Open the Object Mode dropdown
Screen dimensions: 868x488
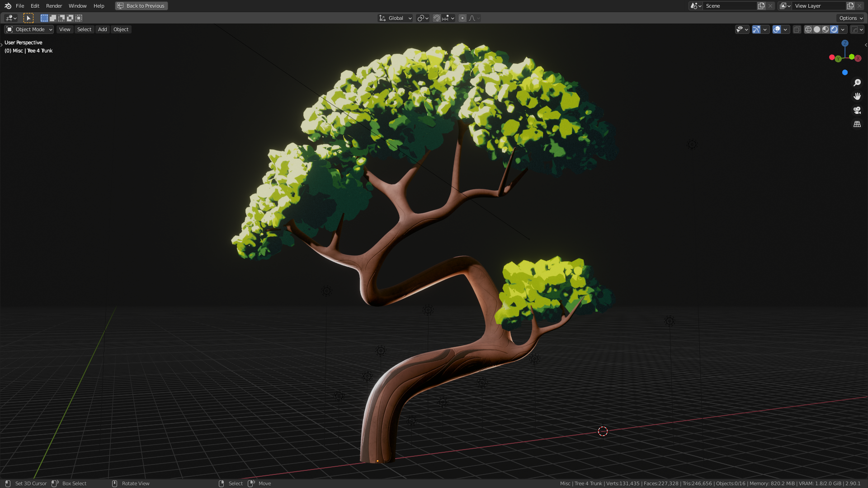tap(29, 29)
